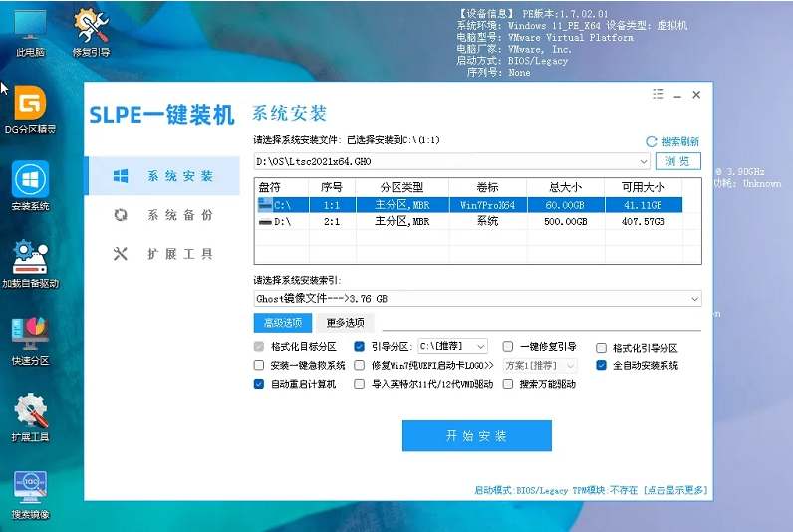Select the 高级选项 tab
This screenshot has width=793, height=532.
pyautogui.click(x=283, y=322)
